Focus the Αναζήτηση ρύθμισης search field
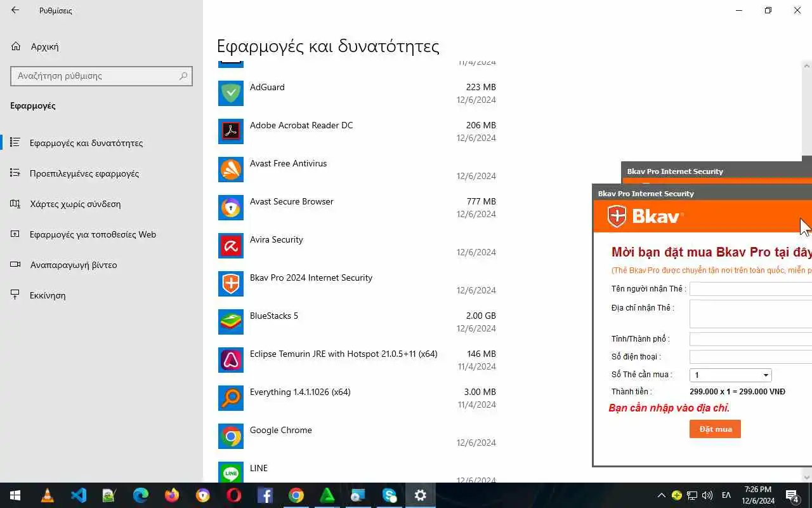 pos(101,76)
